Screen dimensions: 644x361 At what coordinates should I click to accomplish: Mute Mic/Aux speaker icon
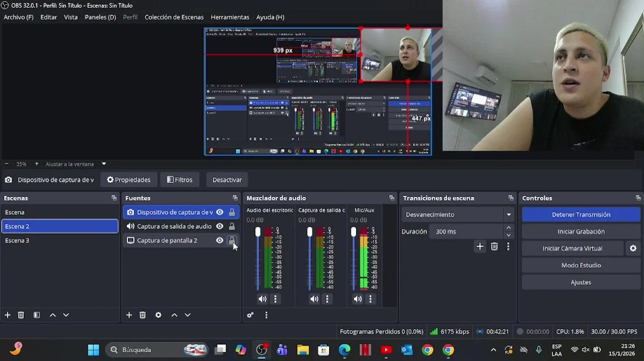click(358, 299)
